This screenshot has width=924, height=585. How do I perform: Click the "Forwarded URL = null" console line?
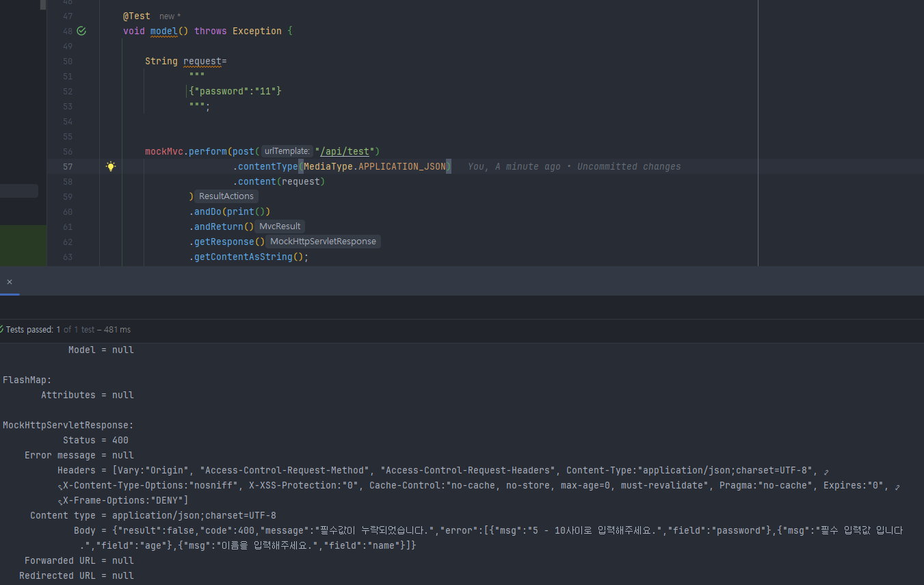pyautogui.click(x=79, y=560)
